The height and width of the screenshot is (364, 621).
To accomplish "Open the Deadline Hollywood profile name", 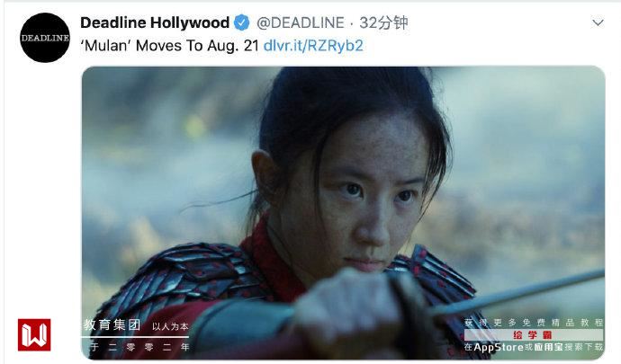I will [x=155, y=22].
